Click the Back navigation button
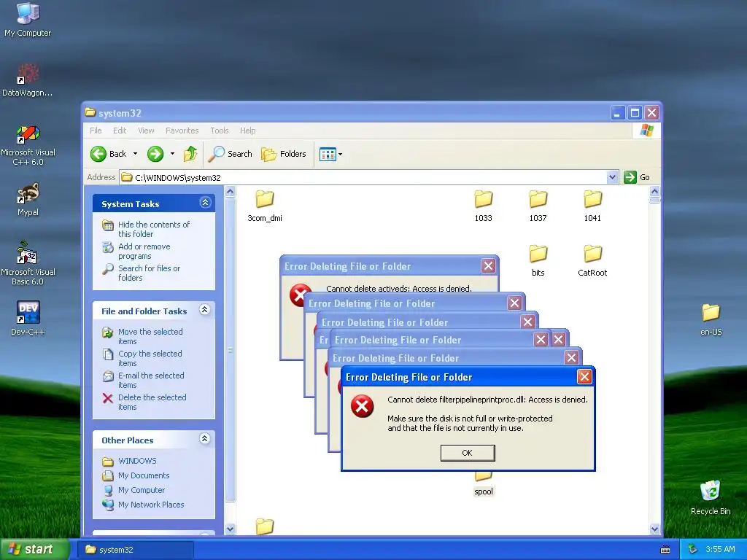The image size is (747, 560). (109, 154)
